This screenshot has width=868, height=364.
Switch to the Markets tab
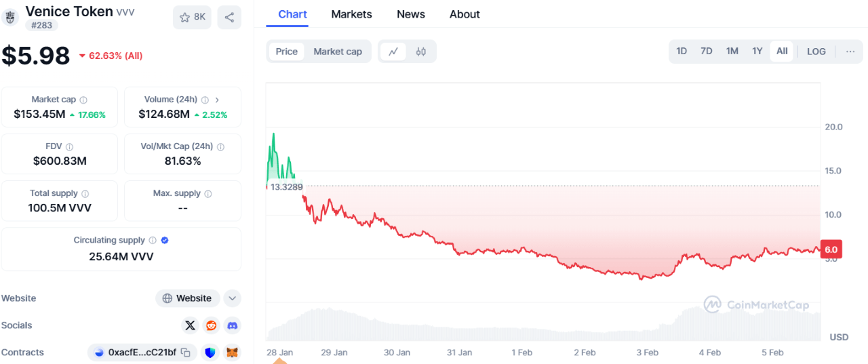(351, 14)
